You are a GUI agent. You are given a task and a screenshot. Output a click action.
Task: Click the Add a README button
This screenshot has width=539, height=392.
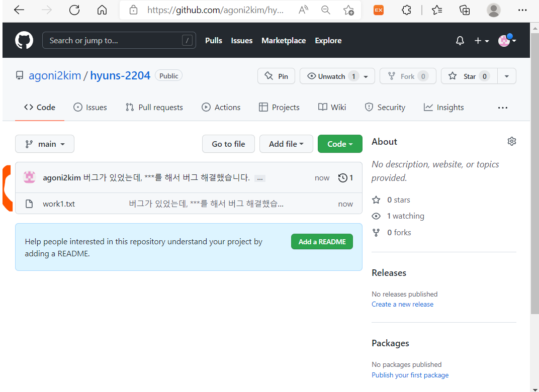(322, 242)
